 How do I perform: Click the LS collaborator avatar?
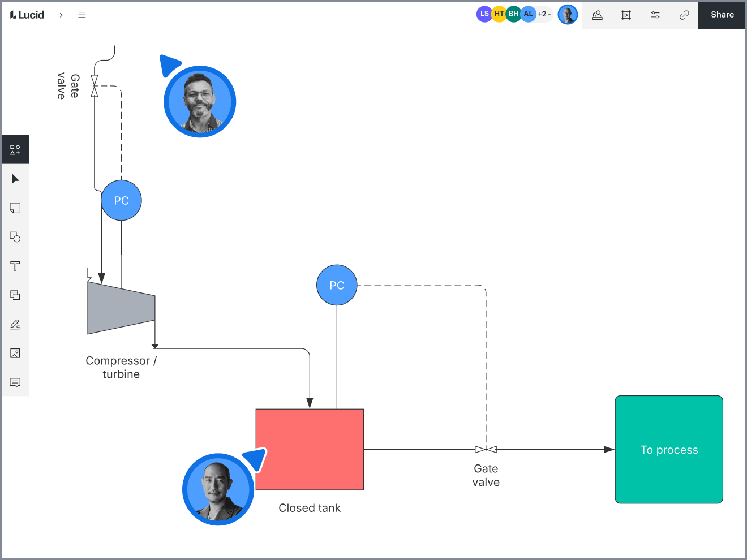coord(484,14)
